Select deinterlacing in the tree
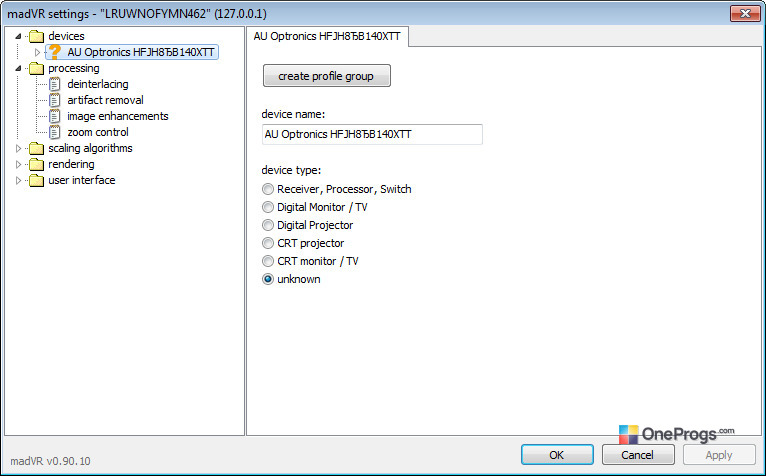Viewport: 766px width, 476px height. 98,84
